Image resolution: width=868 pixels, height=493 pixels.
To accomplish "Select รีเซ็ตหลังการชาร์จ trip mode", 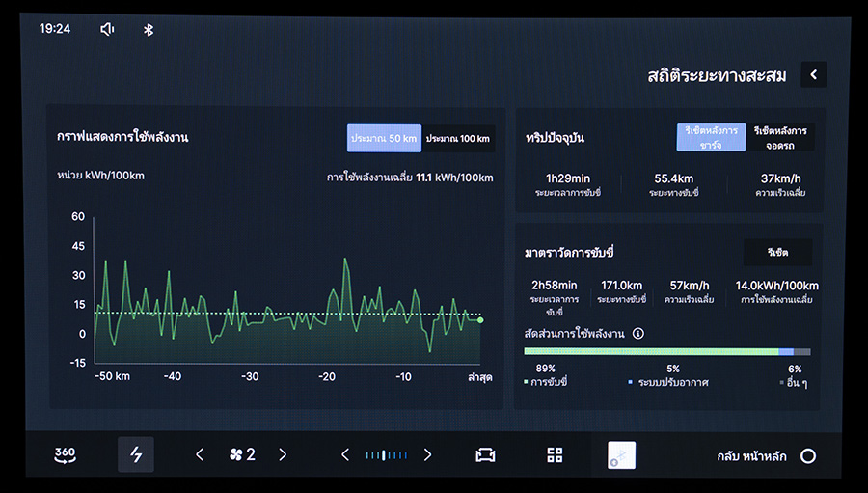I will (712, 137).
